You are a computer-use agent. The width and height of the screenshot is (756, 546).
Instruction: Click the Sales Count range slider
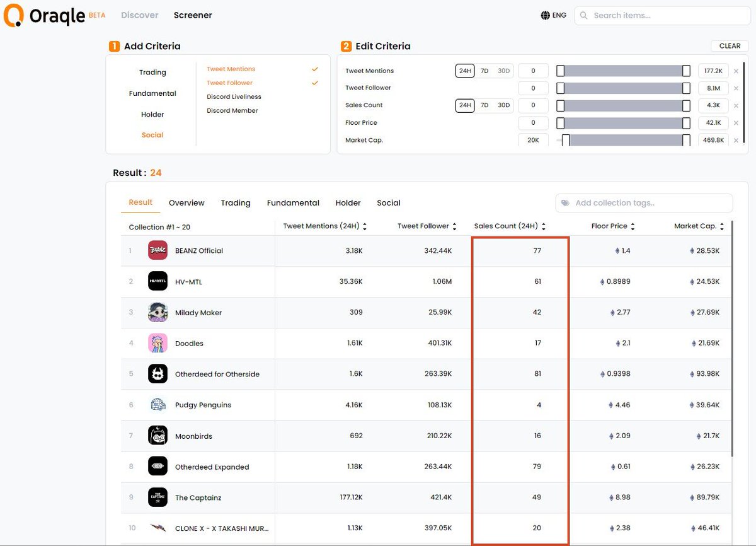623,105
